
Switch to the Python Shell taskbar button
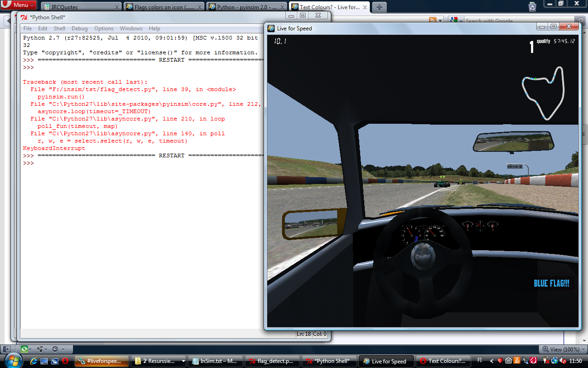click(329, 361)
